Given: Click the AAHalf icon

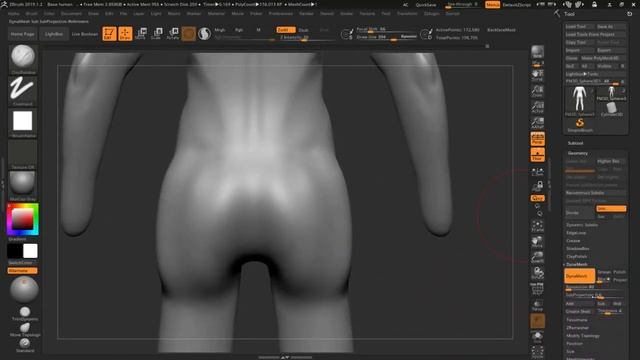Looking at the screenshot, I should pyautogui.click(x=538, y=123).
